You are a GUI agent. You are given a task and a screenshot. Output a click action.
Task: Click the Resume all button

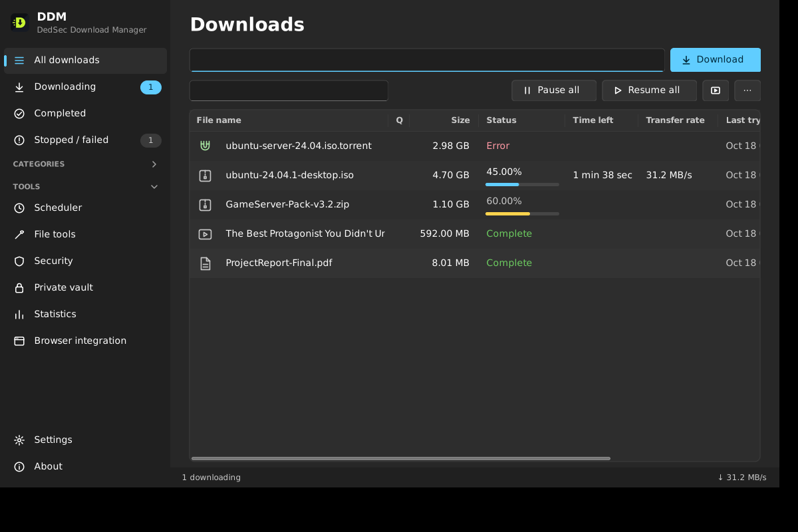point(650,90)
